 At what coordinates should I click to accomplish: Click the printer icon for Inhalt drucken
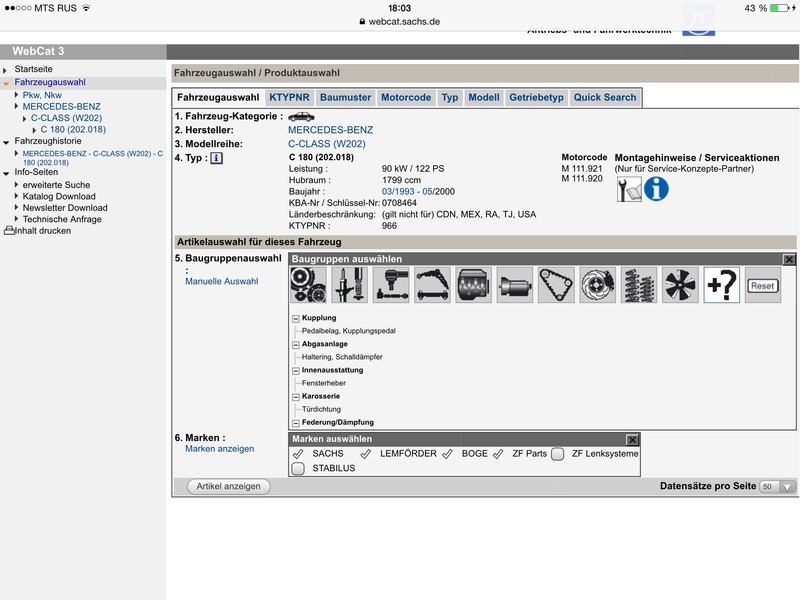pyautogui.click(x=9, y=231)
